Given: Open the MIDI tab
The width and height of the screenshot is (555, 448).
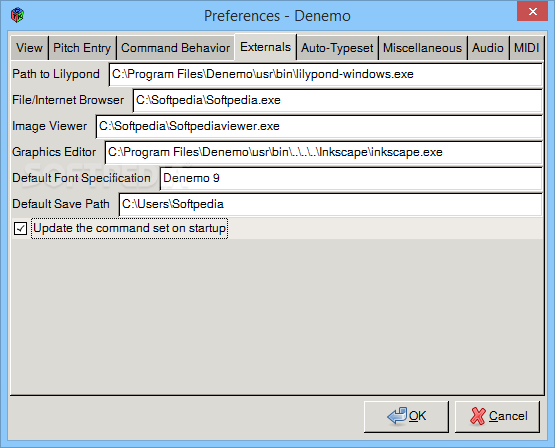Looking at the screenshot, I should point(526,48).
